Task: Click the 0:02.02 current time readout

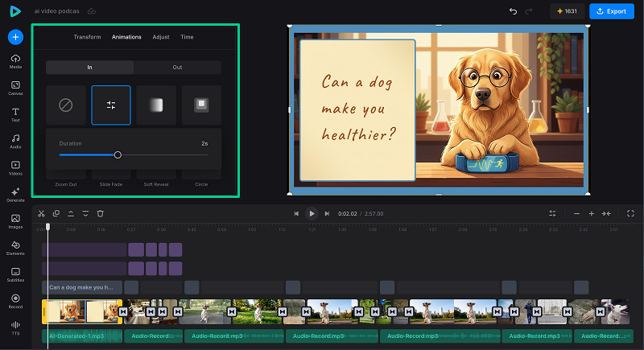Action: 348,214
